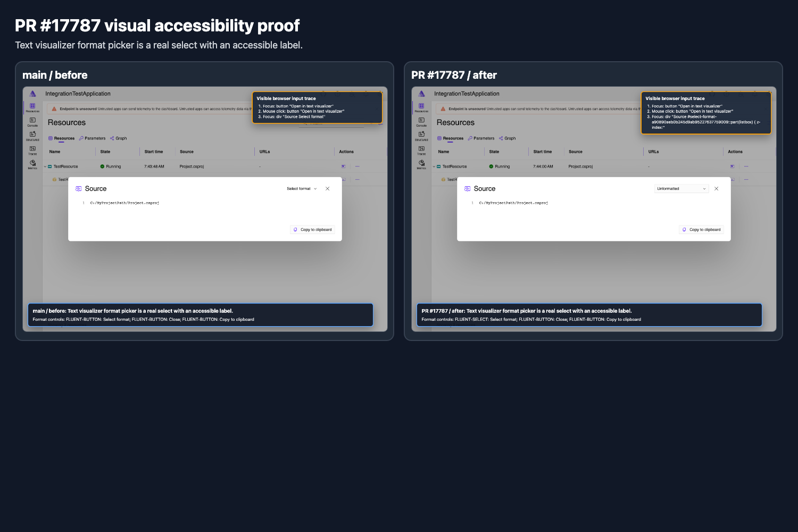Click TestResource name in before panel
Viewport: 798px width, 532px height.
65,167
